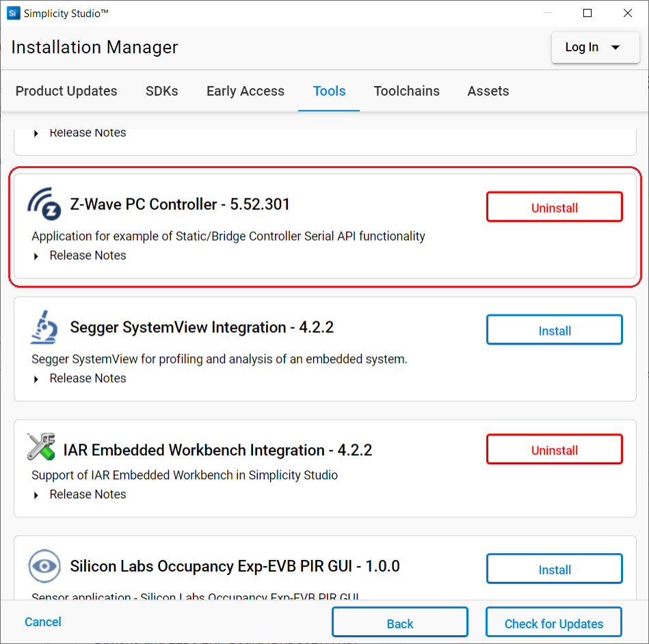The height and width of the screenshot is (644, 649).
Task: Open the Log In dropdown
Action: (x=594, y=47)
